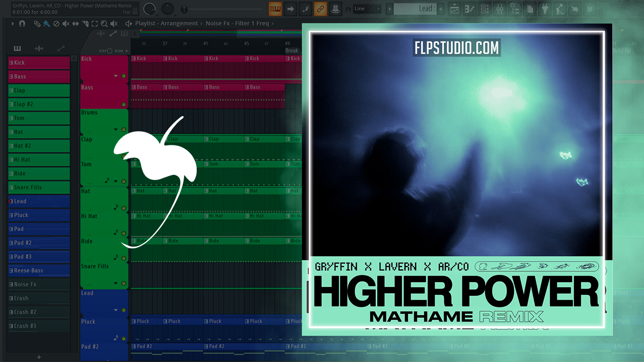This screenshot has width=644, height=362.
Task: Select the Reese Bass pattern in picker
Action: [39, 270]
